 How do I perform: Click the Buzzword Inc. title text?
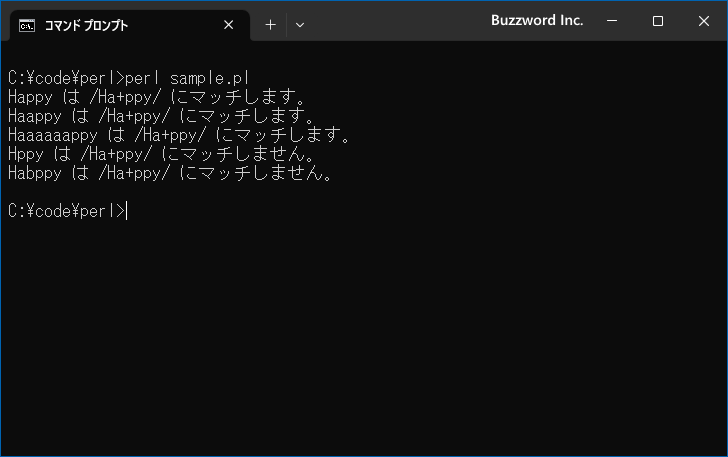coord(537,20)
